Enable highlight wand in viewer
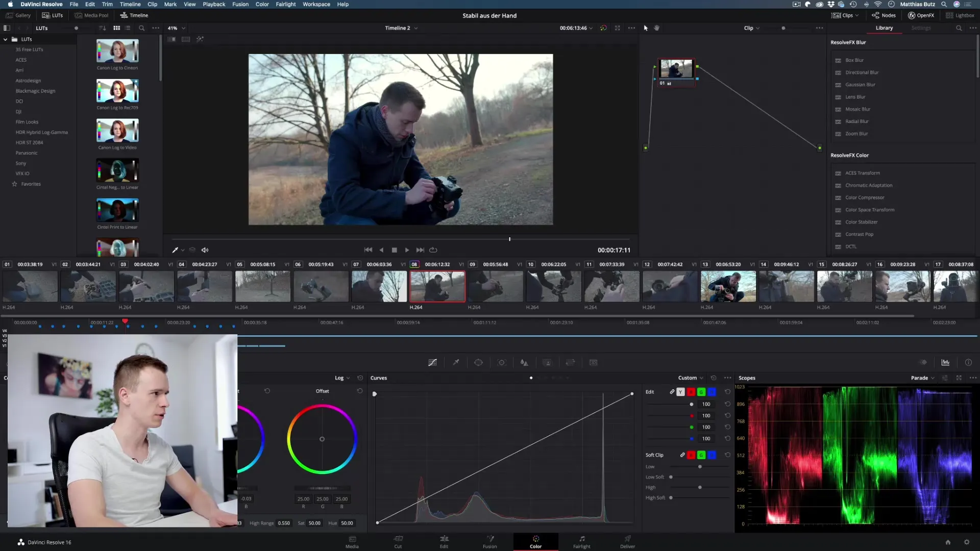 tap(200, 39)
